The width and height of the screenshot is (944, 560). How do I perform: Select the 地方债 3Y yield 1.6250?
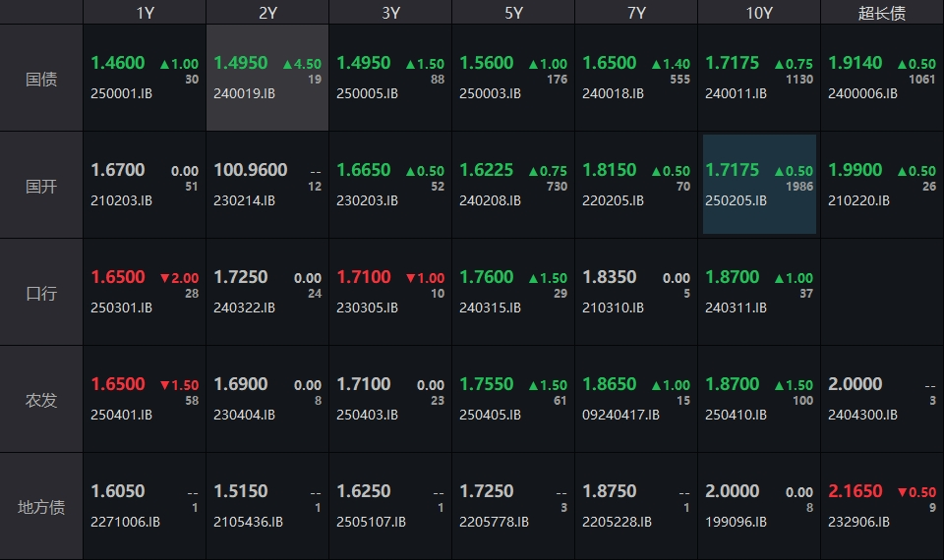click(363, 491)
